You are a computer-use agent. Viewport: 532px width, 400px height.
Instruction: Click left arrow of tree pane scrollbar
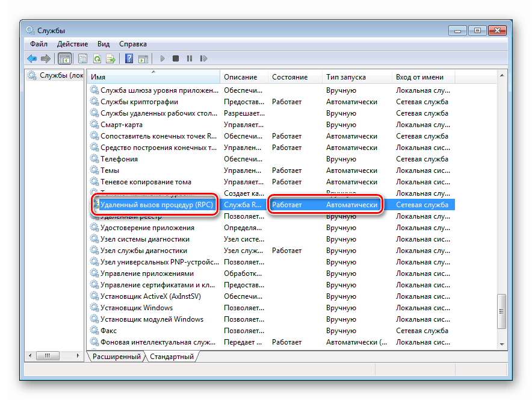tap(30, 355)
